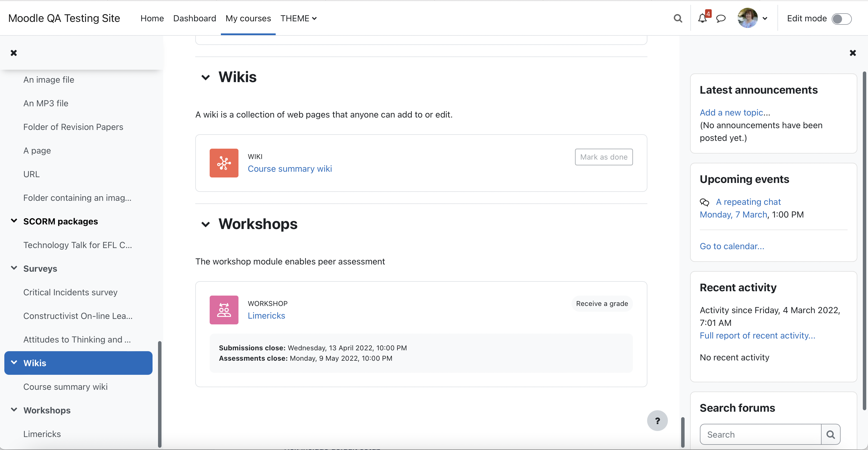Click the right drawer vertical scrollbar
This screenshot has height=450, width=868.
tap(864, 240)
